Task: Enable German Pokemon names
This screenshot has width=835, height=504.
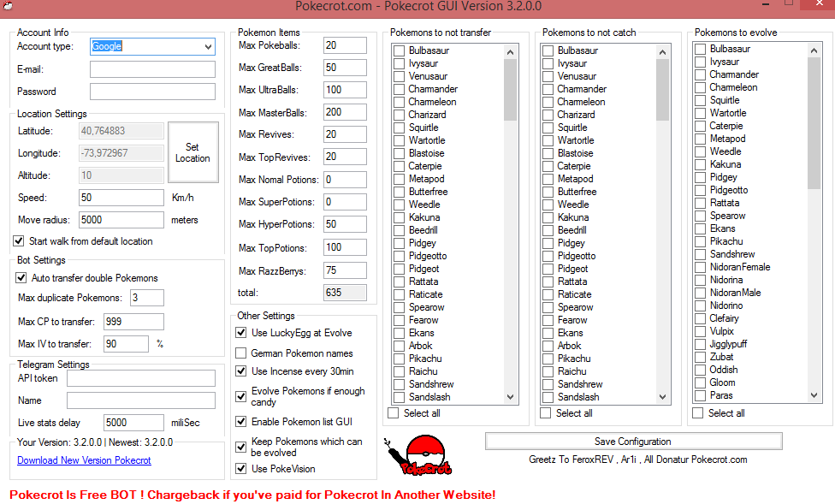Action: (x=241, y=353)
